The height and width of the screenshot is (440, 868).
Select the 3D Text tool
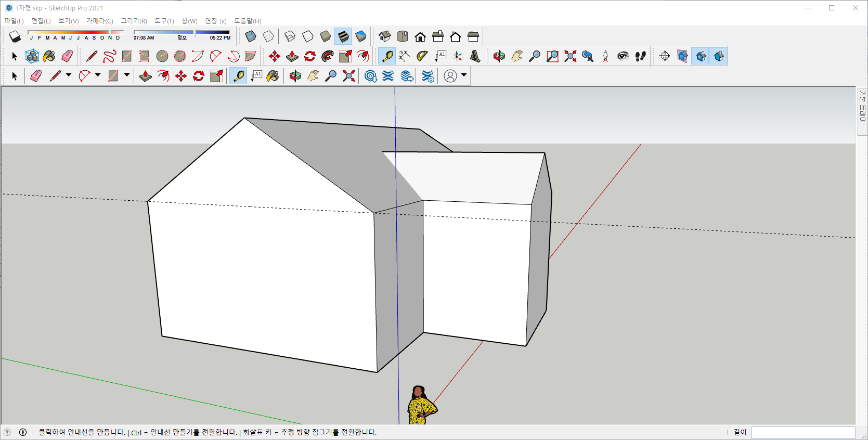click(475, 56)
